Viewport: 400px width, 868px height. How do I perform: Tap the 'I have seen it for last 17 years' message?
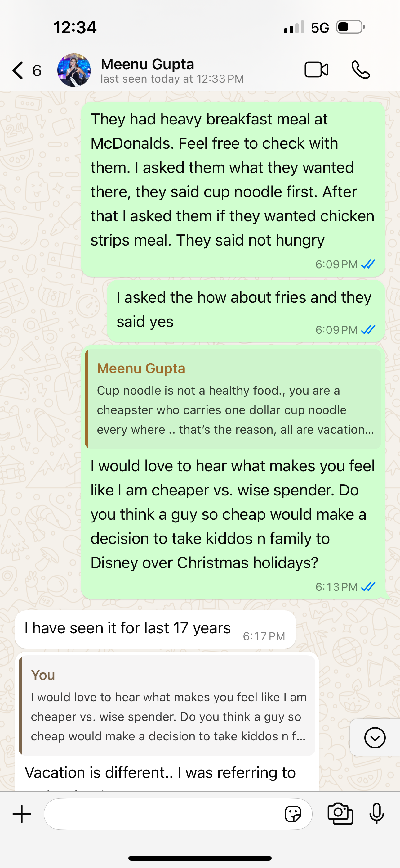pyautogui.click(x=128, y=628)
